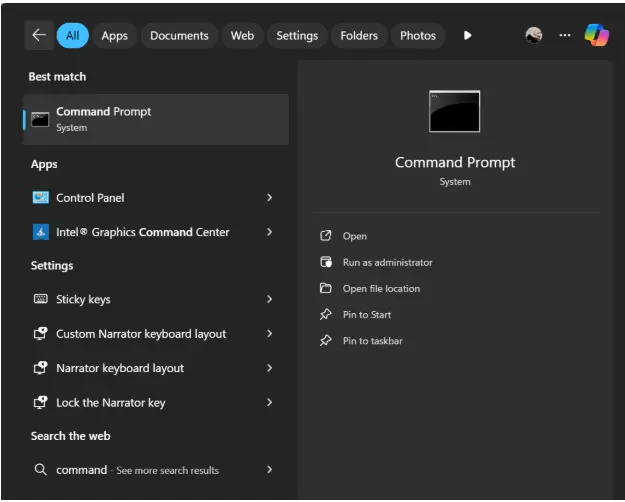Go back with the left arrow button

tap(39, 35)
